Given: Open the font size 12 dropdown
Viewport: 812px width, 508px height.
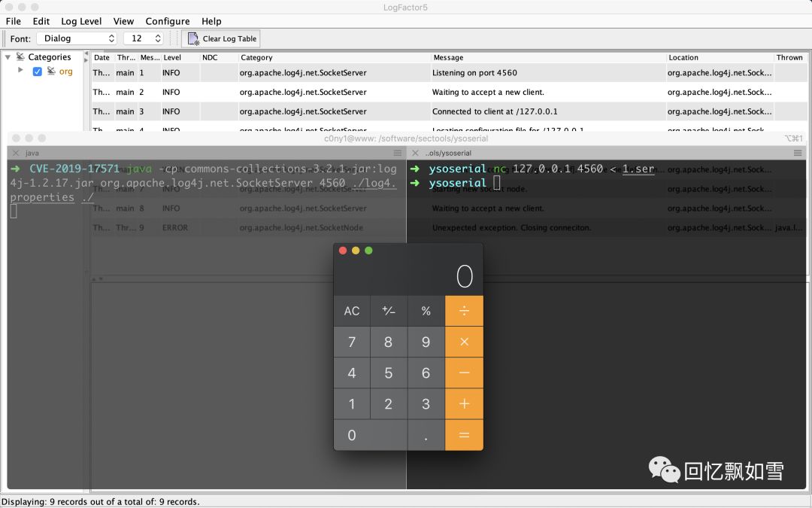Looking at the screenshot, I should (x=144, y=38).
